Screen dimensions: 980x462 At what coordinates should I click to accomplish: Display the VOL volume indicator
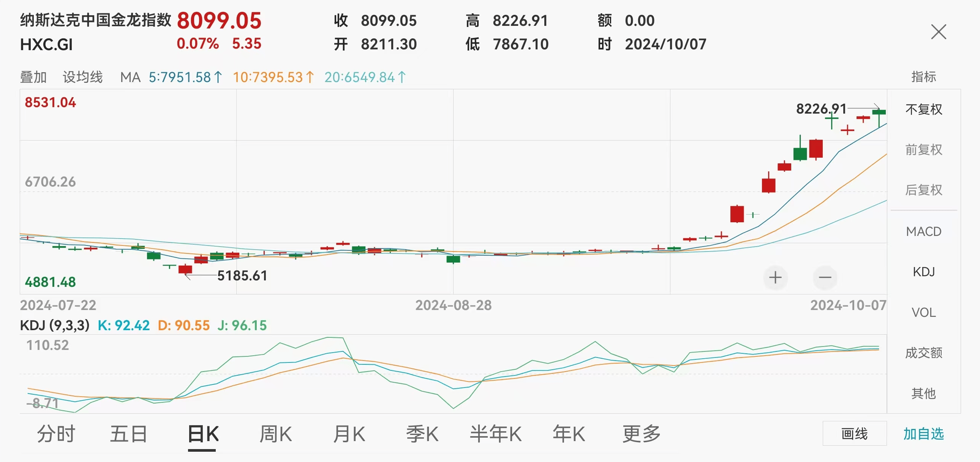(924, 312)
